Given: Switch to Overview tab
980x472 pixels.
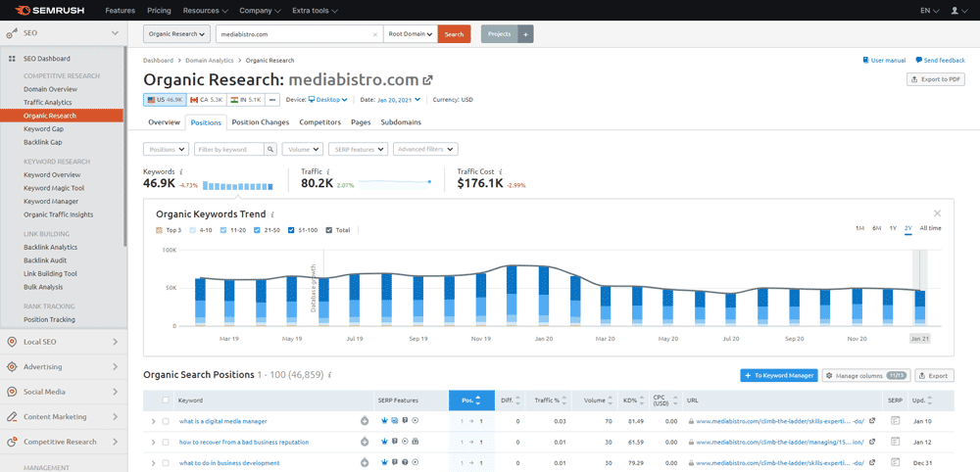Looking at the screenshot, I should pos(165,122).
